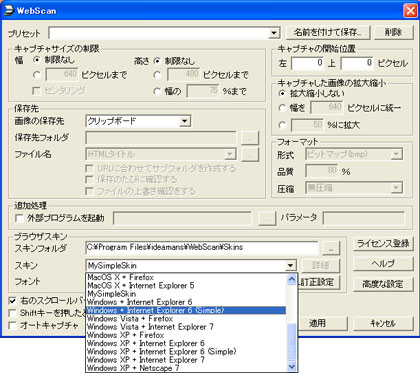
Task: Click the 削除 delete button
Action: (x=393, y=32)
